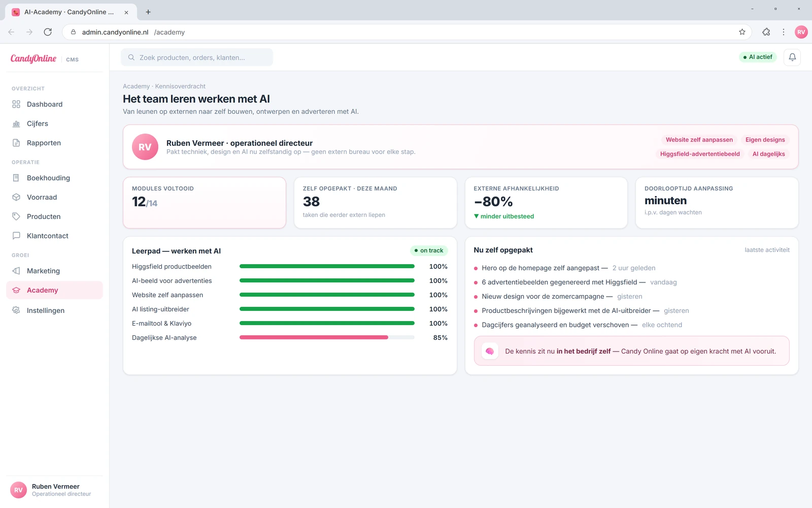Click the Website zelf aanpassen tag
The width and height of the screenshot is (812, 508).
coord(699,140)
